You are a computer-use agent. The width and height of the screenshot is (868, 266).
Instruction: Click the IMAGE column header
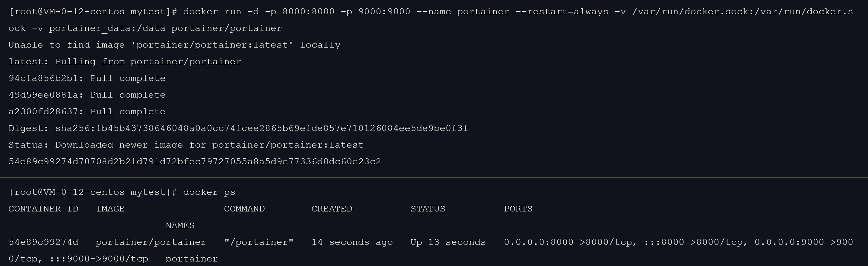[110, 209]
